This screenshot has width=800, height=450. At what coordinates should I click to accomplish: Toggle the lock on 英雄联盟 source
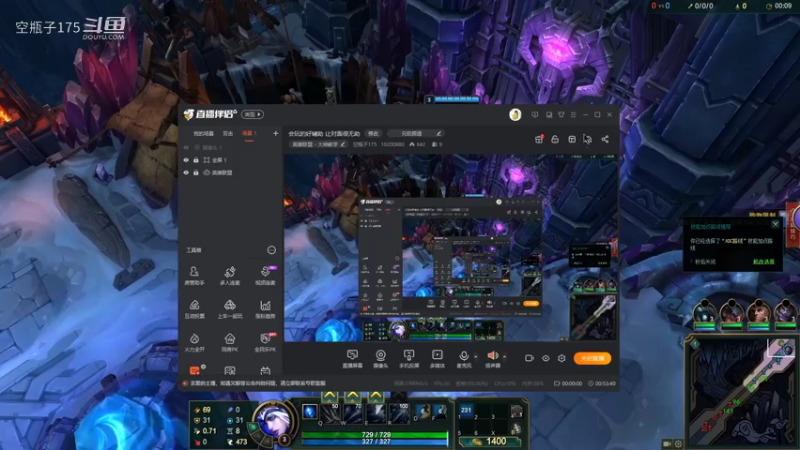pyautogui.click(x=196, y=173)
